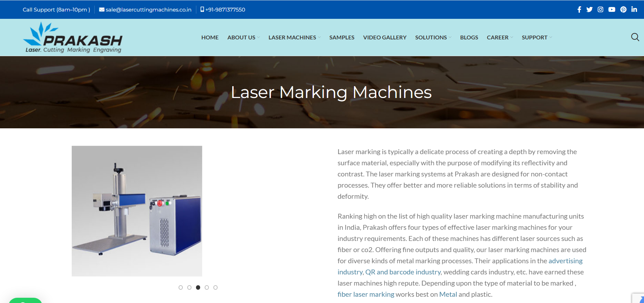Select the fifth carousel dot

(x=215, y=287)
